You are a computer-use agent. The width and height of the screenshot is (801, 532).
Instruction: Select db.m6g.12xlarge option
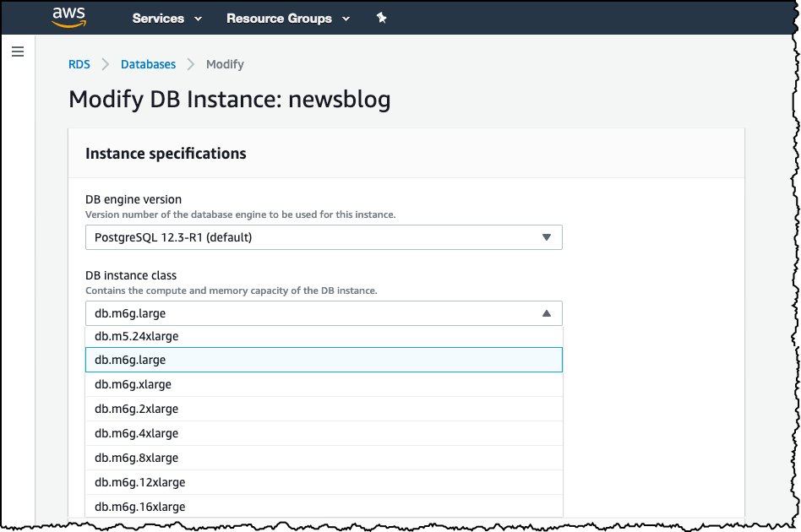[x=324, y=482]
